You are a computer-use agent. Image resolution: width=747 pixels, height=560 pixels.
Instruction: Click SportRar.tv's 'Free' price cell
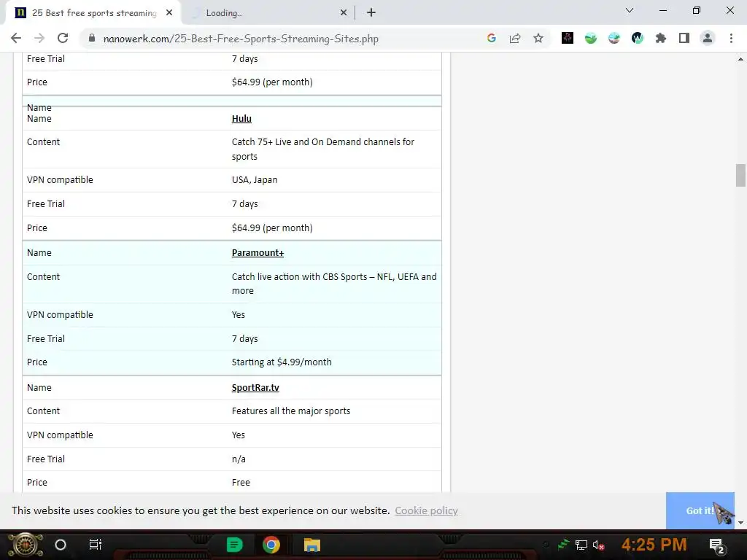click(241, 483)
